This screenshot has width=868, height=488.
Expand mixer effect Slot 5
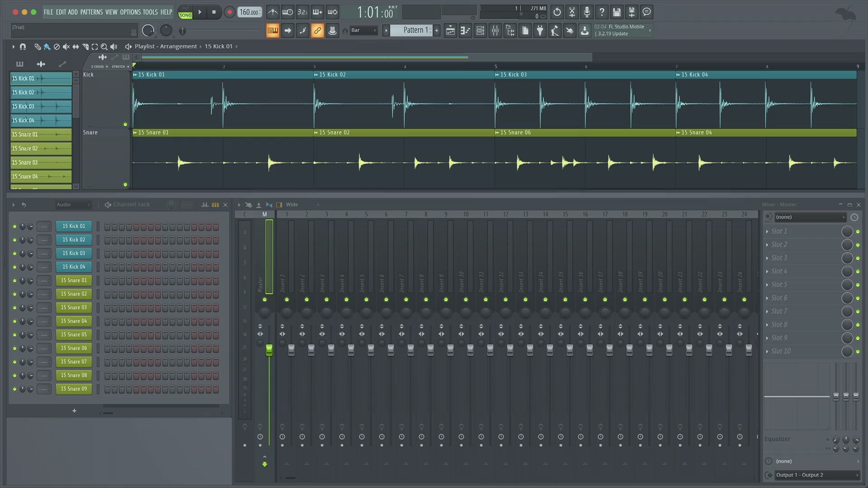[767, 285]
